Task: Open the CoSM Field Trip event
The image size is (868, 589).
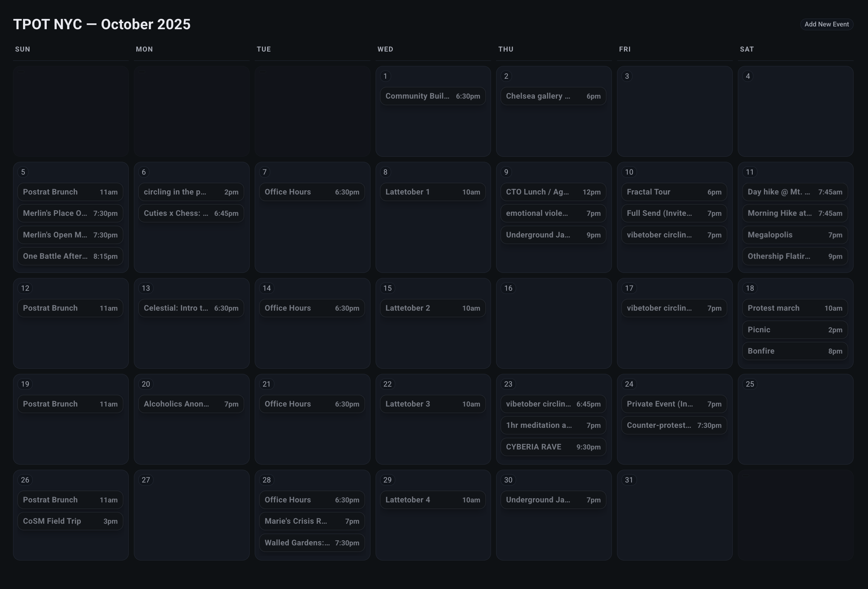Action: (70, 521)
